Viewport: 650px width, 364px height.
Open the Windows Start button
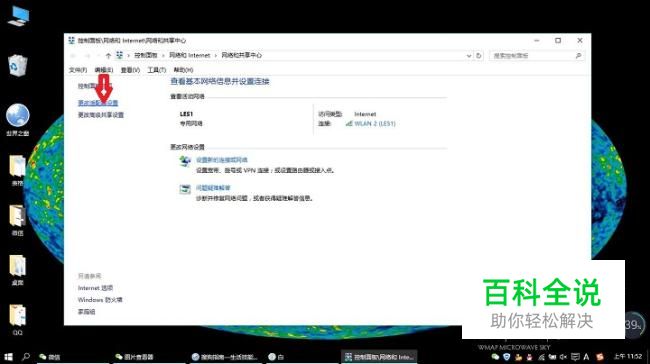pos(8,357)
